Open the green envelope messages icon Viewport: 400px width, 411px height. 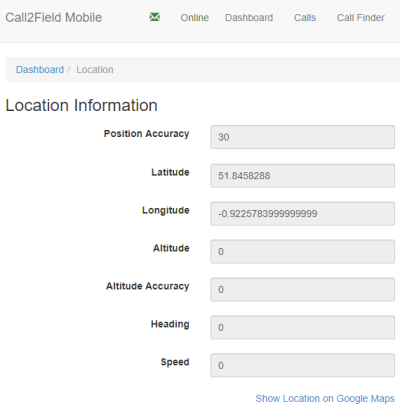pos(154,17)
